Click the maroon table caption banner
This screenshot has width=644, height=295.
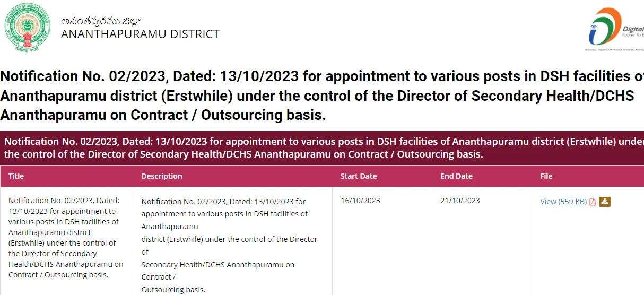click(x=322, y=148)
